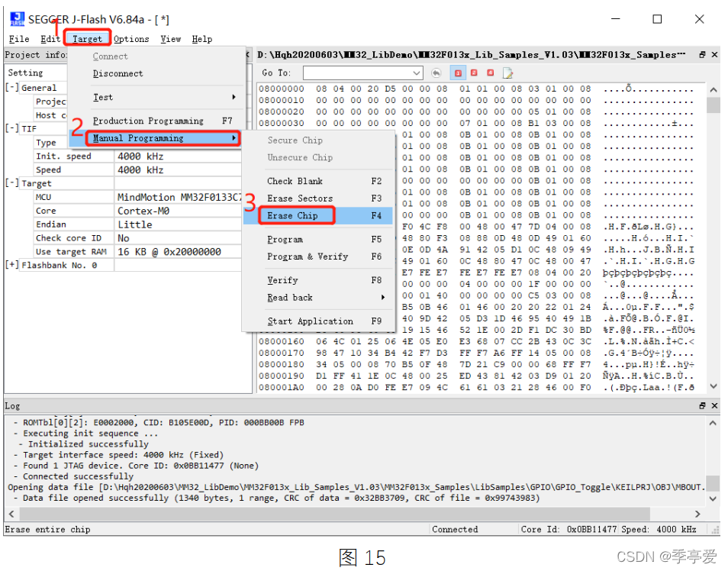Click the J-Flash application icon in title bar
Viewport: 728px width, 571px height.
[17, 19]
